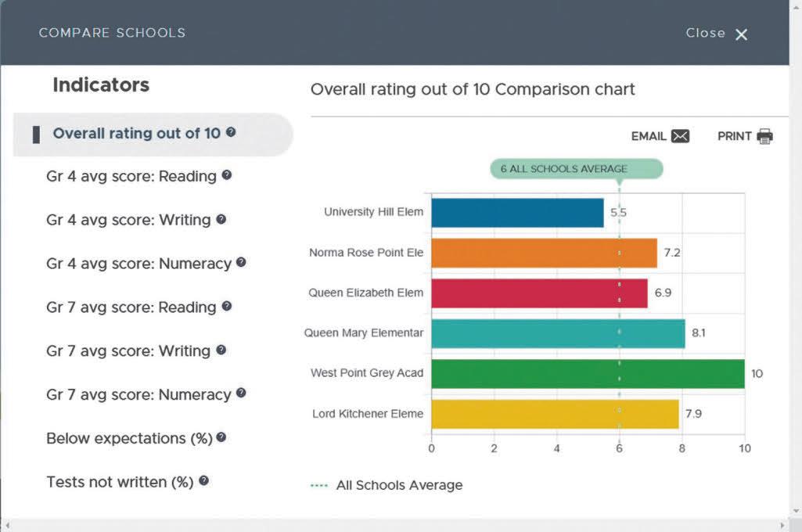Screen dimensions: 802x532
Task: Click the green West Point Grey Acad bar
Action: coord(587,374)
